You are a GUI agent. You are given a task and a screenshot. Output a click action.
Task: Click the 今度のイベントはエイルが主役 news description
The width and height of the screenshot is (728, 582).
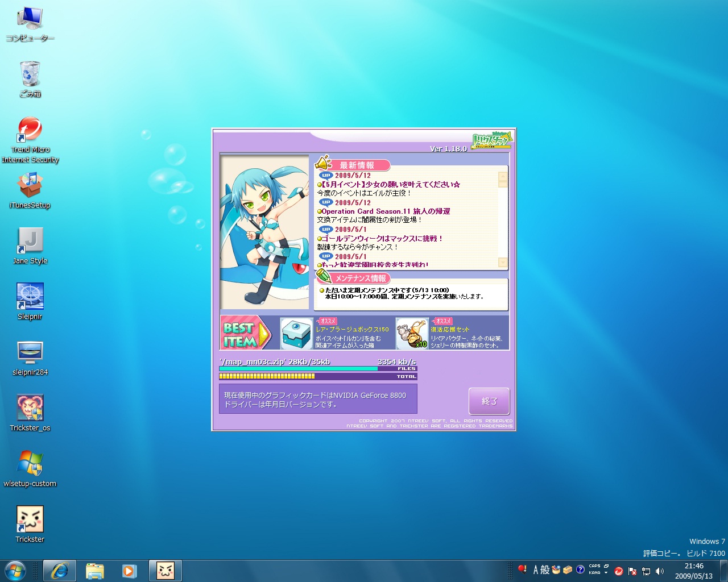click(x=364, y=193)
